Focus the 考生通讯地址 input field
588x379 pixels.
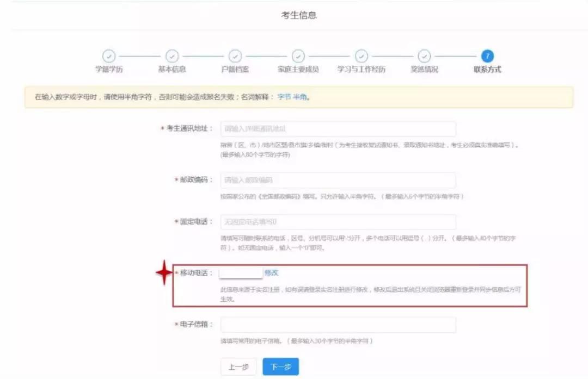[x=338, y=129]
